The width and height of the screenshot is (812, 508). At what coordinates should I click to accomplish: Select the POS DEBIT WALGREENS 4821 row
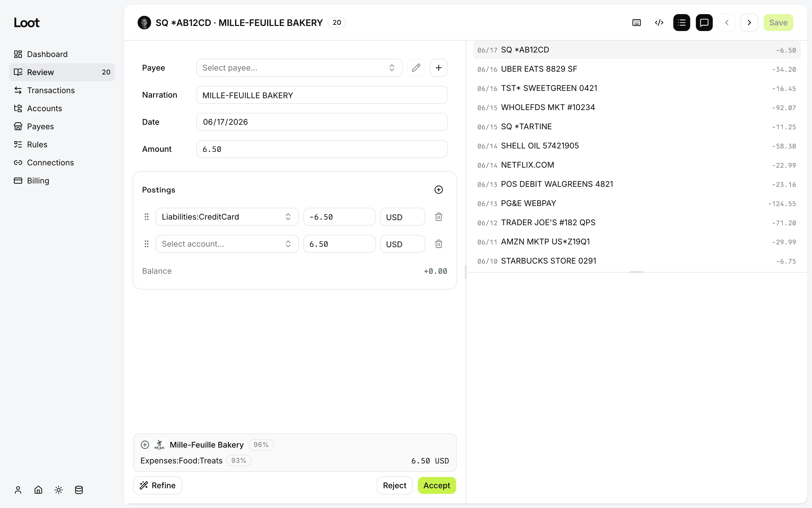(637, 184)
